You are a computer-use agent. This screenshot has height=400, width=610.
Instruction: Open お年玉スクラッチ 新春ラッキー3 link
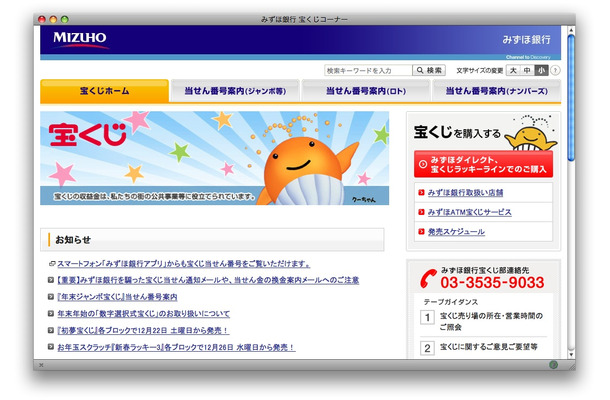click(176, 347)
